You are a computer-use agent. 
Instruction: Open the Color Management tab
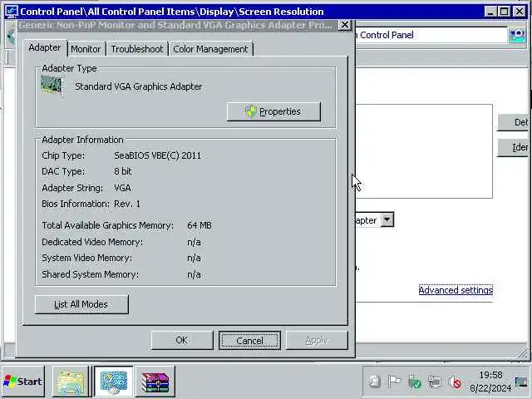(210, 49)
